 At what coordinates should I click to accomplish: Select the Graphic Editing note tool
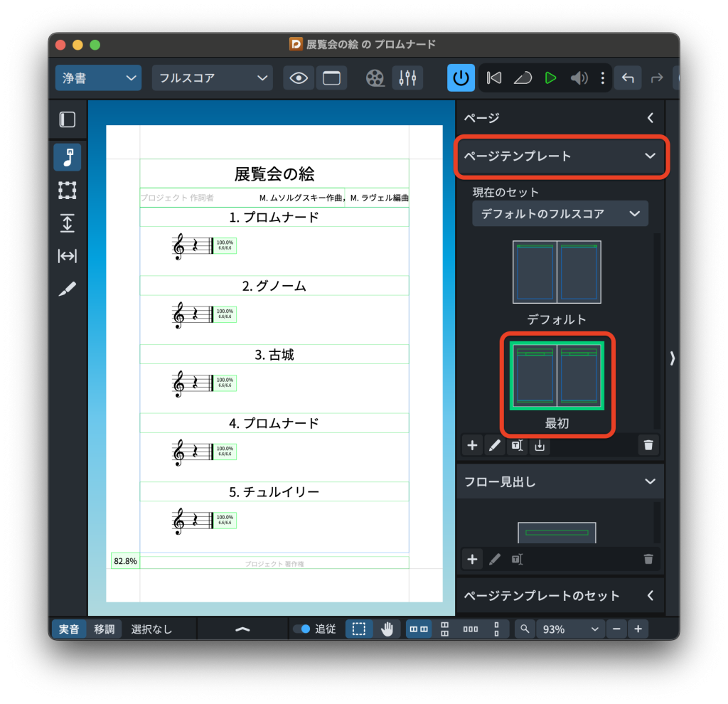pyautogui.click(x=67, y=157)
